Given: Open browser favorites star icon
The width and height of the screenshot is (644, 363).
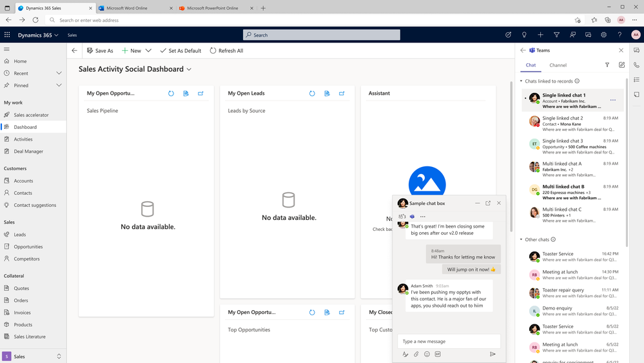Looking at the screenshot, I should pos(594,20).
